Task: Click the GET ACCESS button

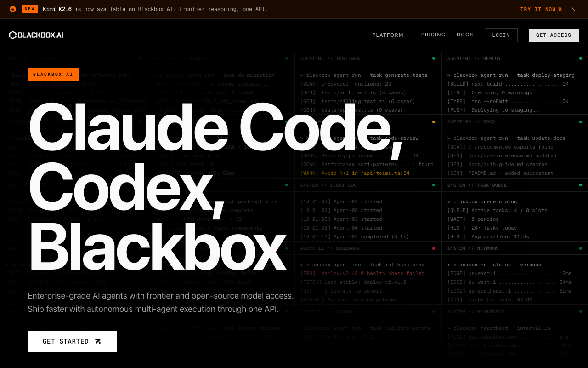Action: (554, 35)
